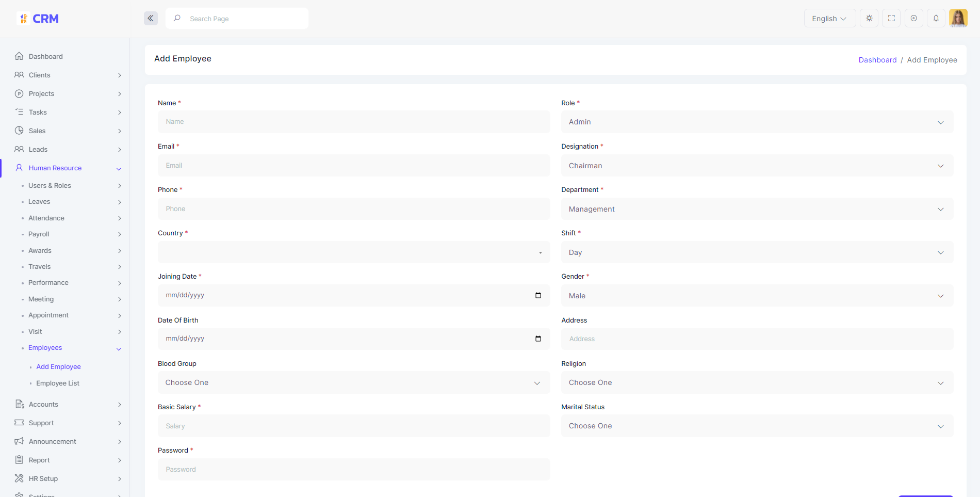Open Employee List in sidebar

(x=58, y=383)
